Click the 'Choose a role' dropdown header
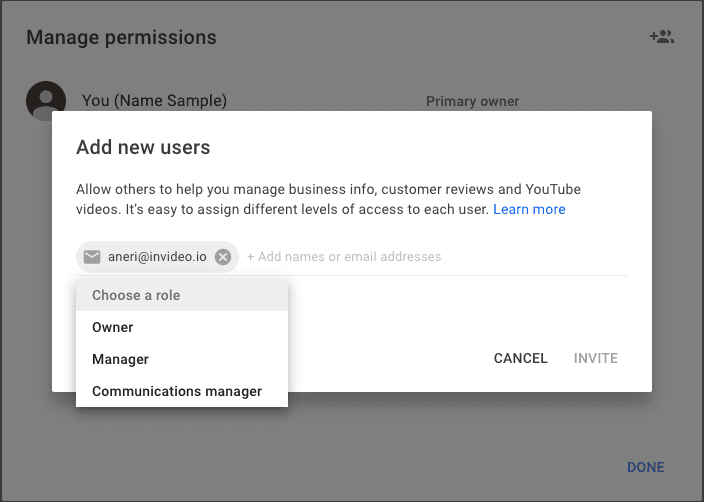This screenshot has height=502, width=704. click(136, 295)
